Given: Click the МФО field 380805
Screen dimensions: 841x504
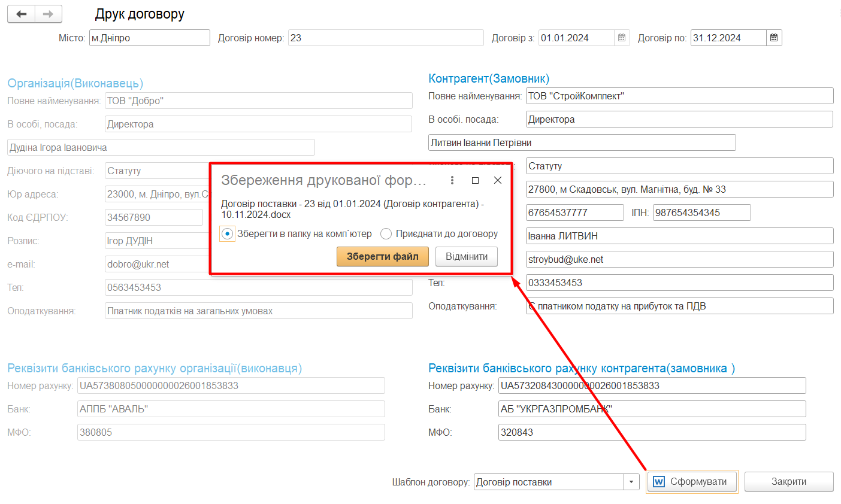Looking at the screenshot, I should (231, 432).
